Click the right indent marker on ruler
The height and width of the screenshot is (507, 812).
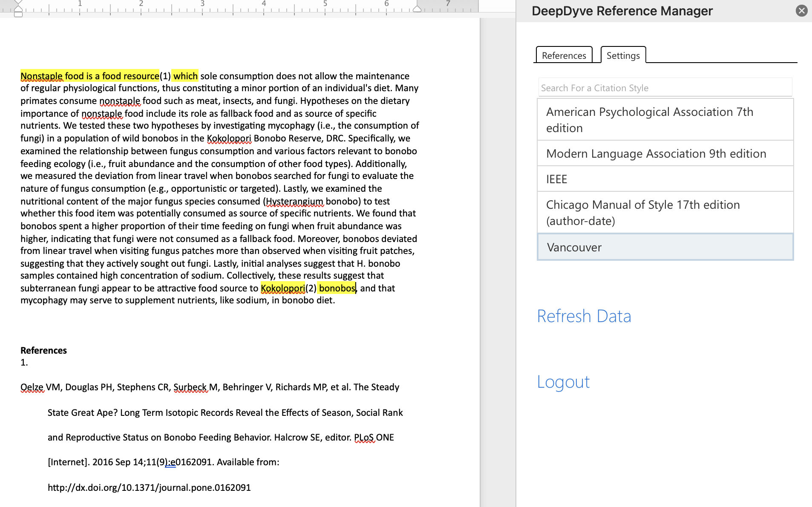(x=417, y=9)
